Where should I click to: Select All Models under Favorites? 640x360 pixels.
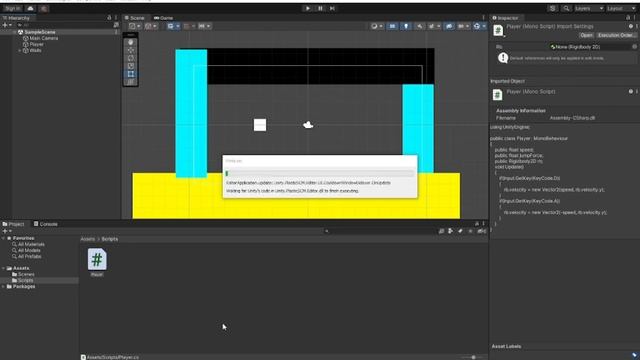29,250
